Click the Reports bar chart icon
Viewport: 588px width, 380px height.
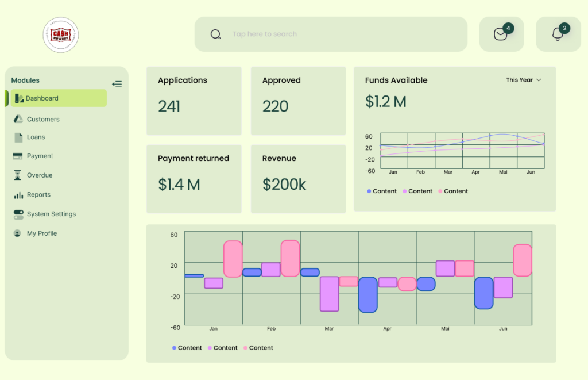click(x=18, y=195)
